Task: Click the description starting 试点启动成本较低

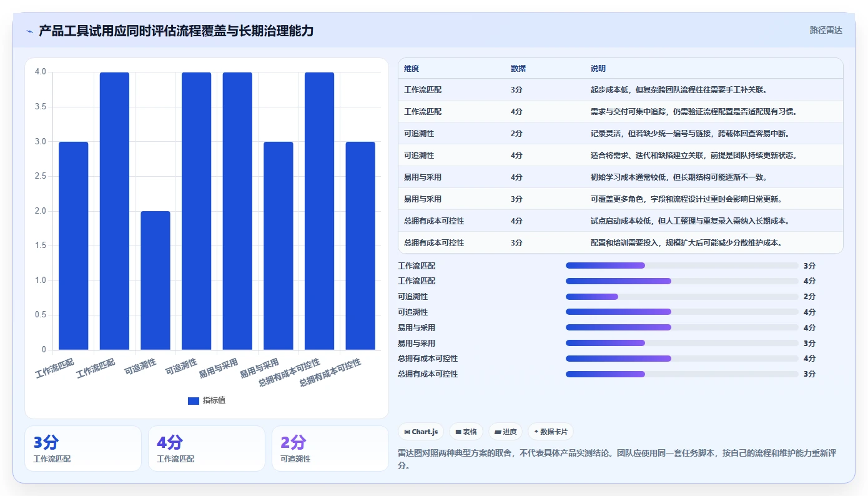Action: (689, 221)
